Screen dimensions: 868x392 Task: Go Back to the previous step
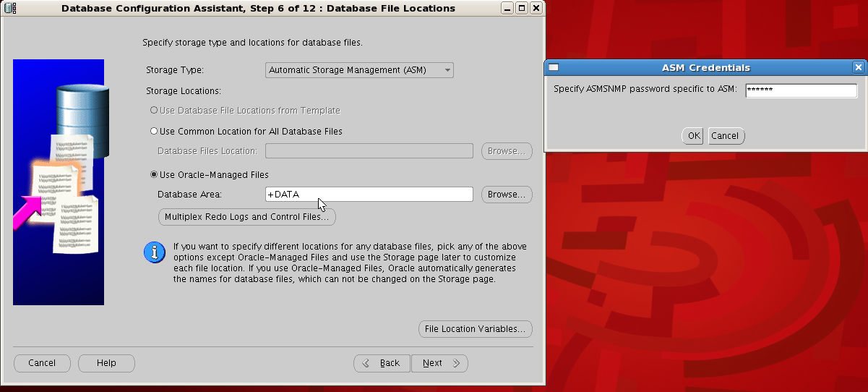[x=382, y=363]
